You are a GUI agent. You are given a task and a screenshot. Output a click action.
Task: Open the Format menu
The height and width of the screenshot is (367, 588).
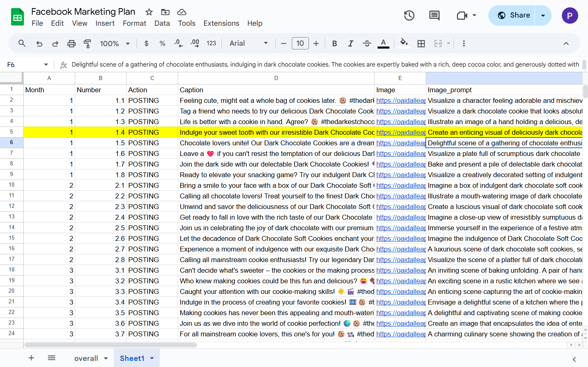click(x=134, y=23)
